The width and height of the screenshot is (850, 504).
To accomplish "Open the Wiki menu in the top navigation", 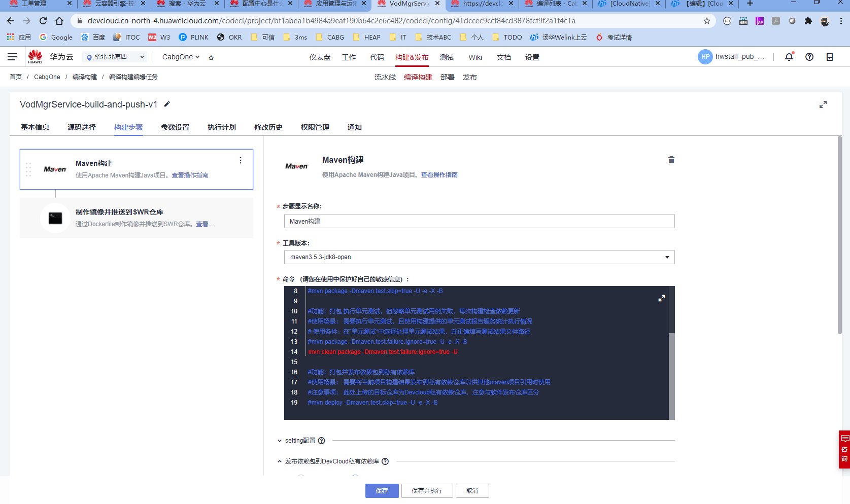I will 475,57.
